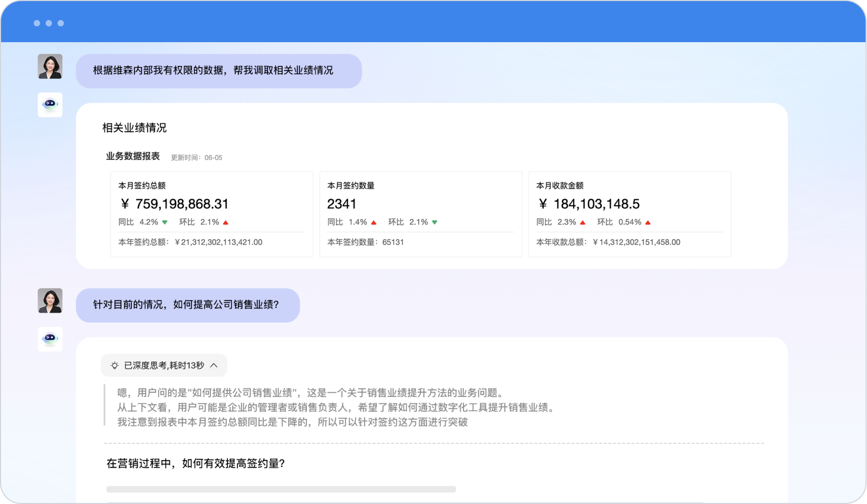Open the 本月签约数量 data card

tap(420, 214)
